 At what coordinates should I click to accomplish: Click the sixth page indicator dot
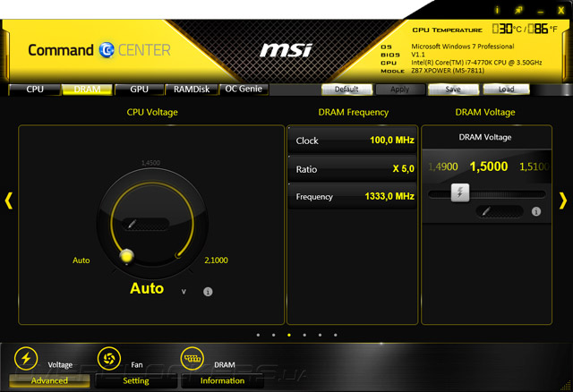[336, 335]
